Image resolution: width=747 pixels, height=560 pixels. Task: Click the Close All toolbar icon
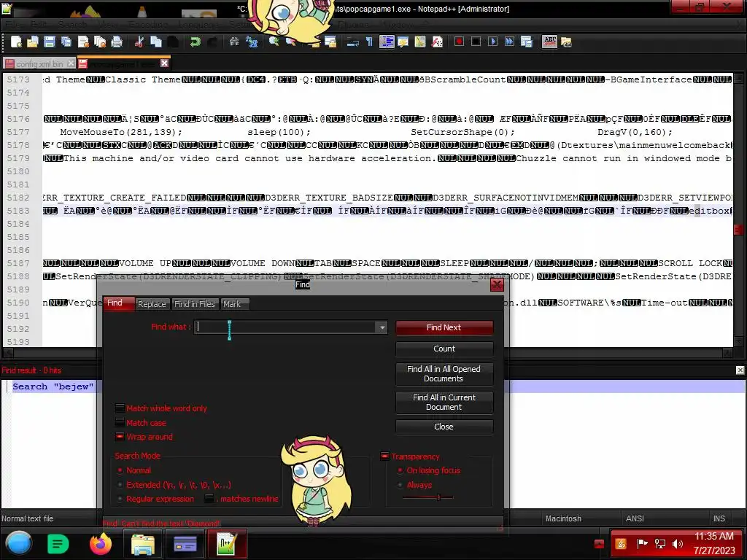coord(100,42)
